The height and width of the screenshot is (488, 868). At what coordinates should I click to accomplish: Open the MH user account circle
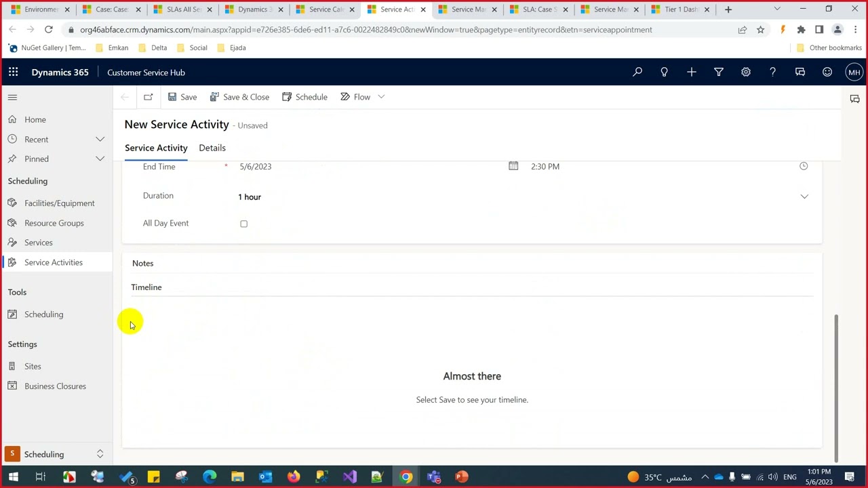coord(854,72)
